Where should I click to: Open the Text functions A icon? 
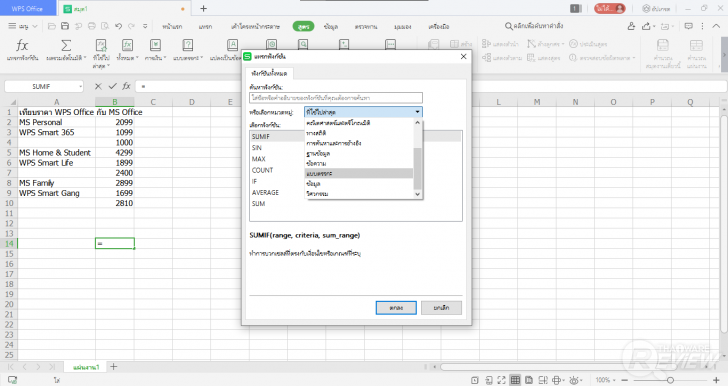click(232, 45)
